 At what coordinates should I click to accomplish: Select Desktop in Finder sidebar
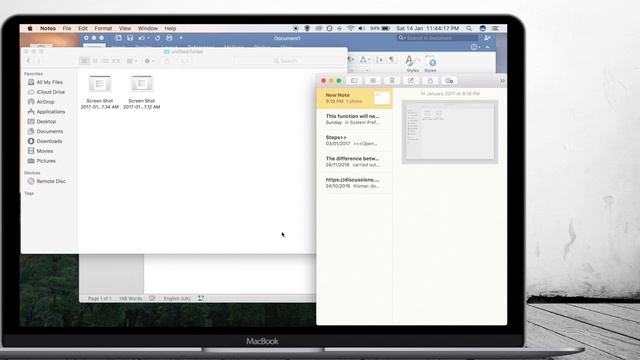click(46, 121)
